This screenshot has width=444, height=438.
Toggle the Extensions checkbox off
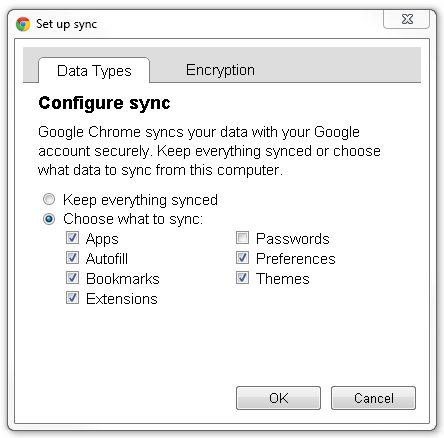pyautogui.click(x=72, y=298)
